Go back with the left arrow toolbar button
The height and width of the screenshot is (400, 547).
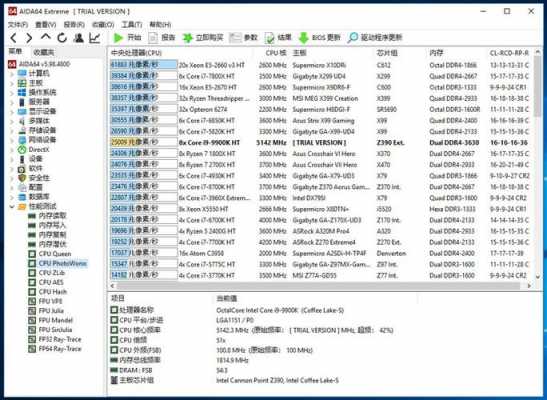14,38
